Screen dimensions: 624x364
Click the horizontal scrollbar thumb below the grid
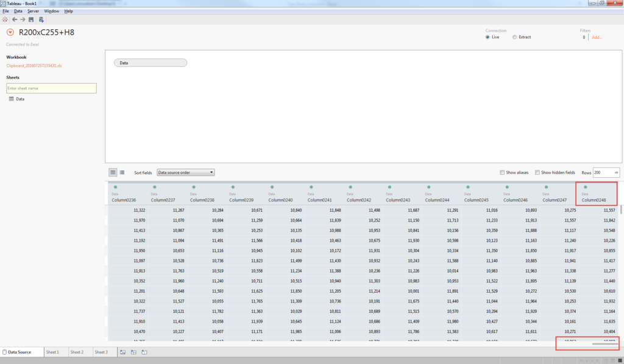point(605,344)
